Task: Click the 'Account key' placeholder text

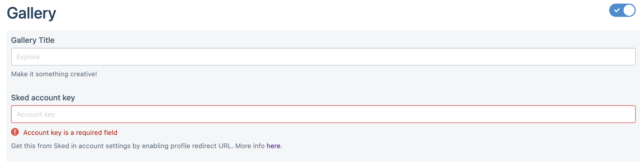Action: tap(36, 114)
